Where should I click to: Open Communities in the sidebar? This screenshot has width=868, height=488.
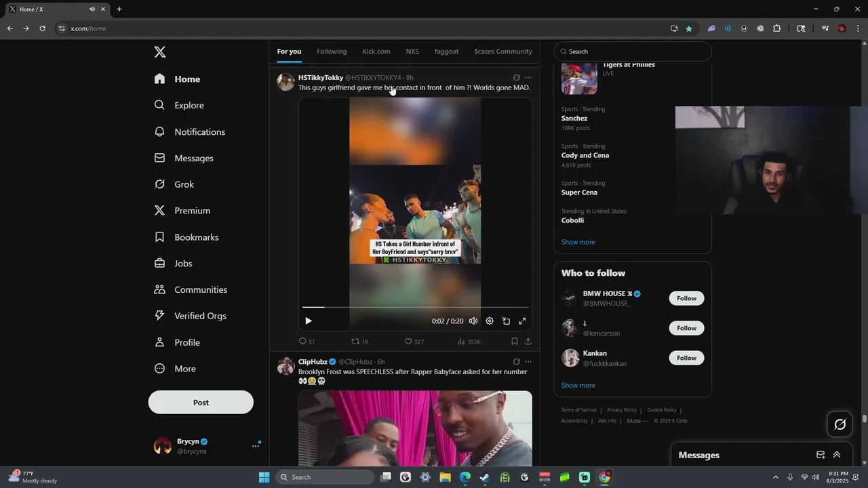191,289
